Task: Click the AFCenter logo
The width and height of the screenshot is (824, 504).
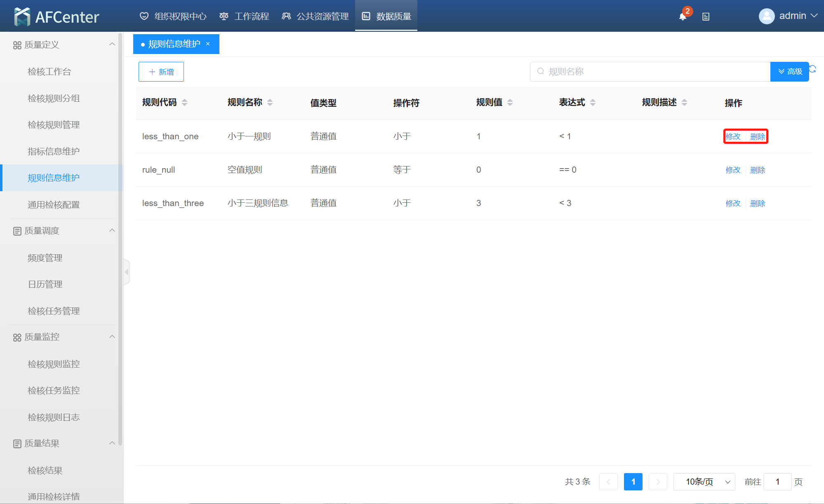Action: coord(57,17)
